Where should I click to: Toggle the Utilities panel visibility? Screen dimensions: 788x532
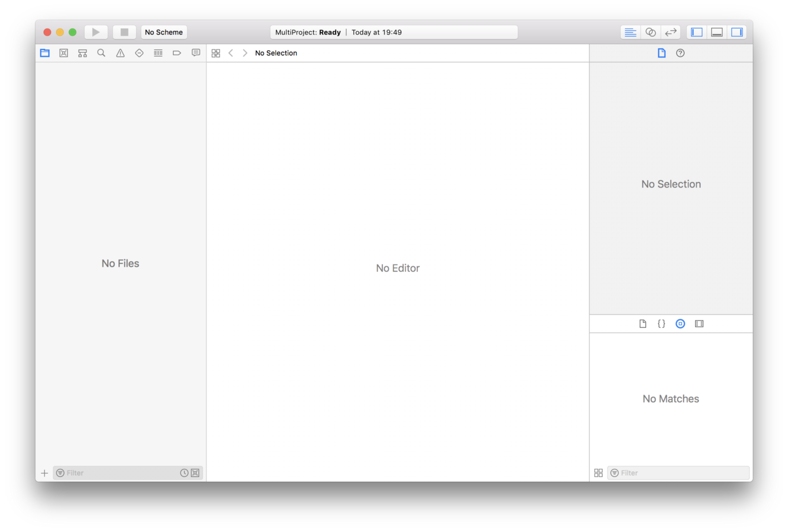coord(737,32)
